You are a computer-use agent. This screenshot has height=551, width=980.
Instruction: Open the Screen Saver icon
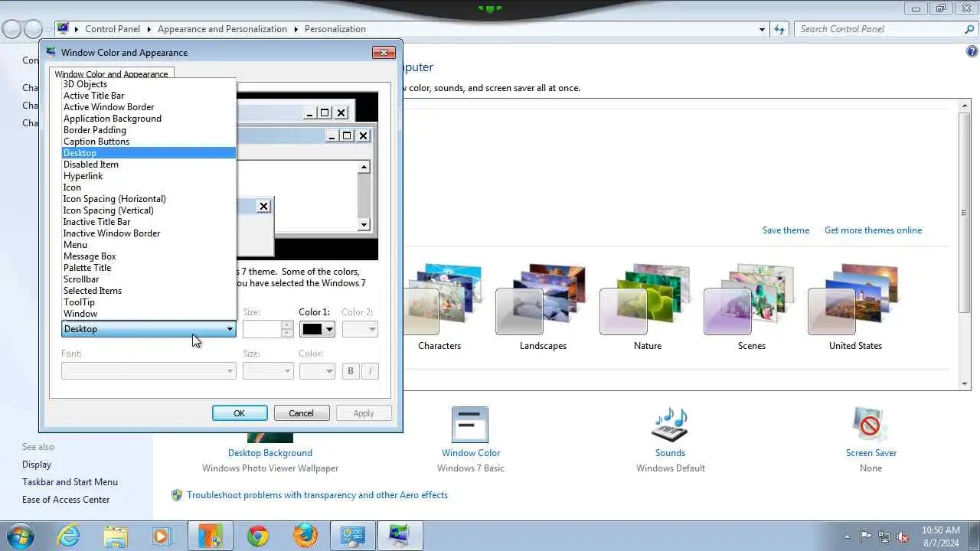(871, 424)
